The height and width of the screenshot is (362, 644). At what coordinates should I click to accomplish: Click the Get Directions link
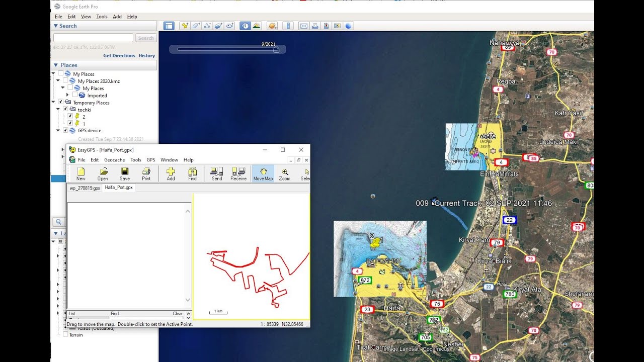pyautogui.click(x=119, y=55)
